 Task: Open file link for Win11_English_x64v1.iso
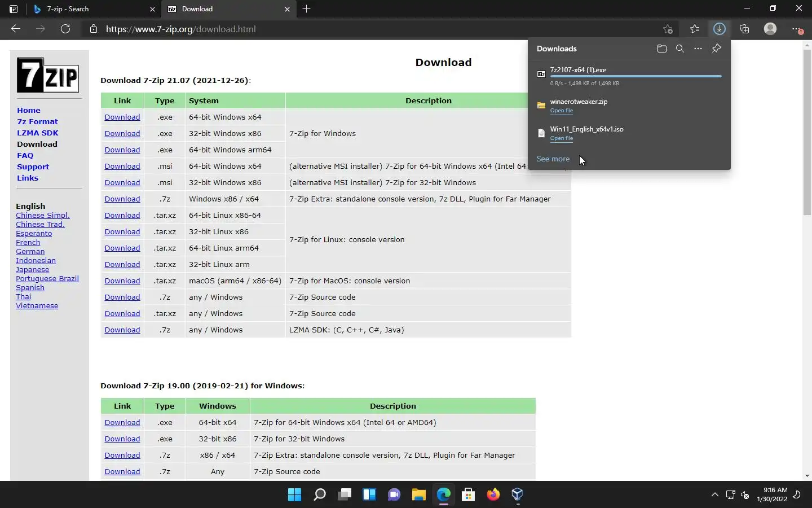point(562,139)
